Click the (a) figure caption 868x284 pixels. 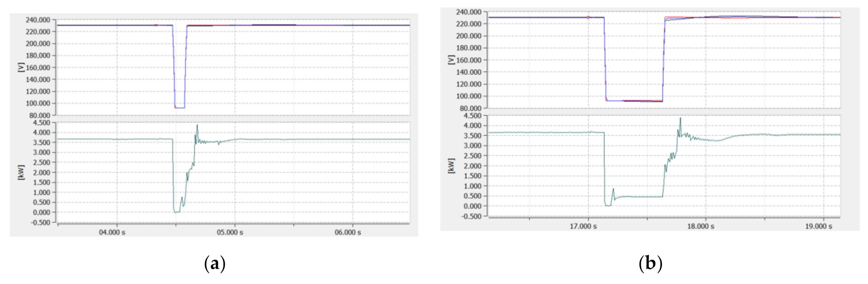point(215,264)
